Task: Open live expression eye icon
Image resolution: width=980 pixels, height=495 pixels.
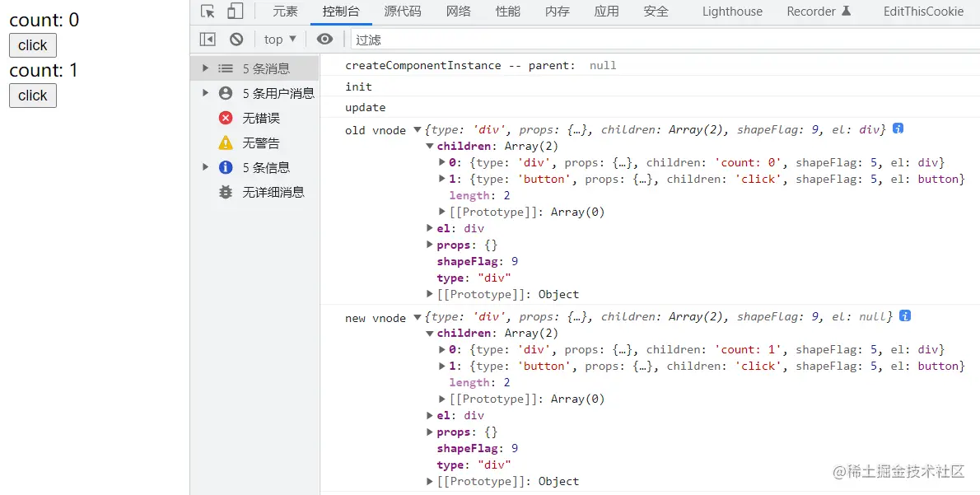Action: point(324,40)
